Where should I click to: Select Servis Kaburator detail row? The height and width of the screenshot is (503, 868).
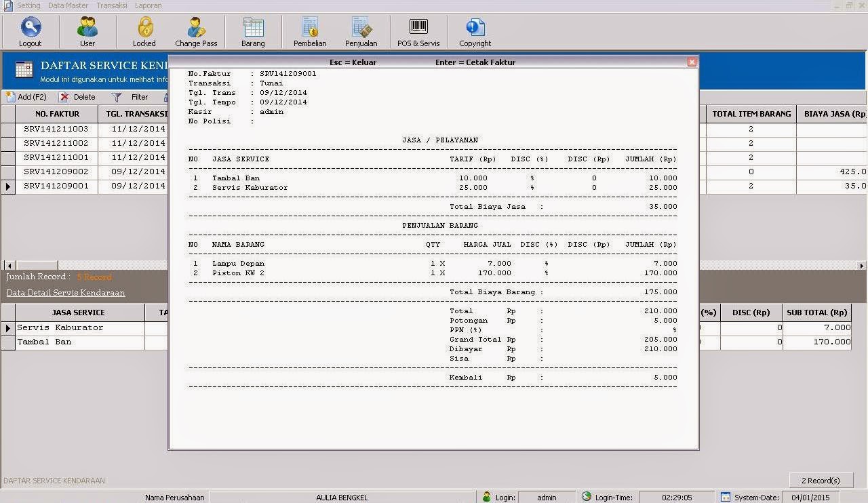coord(80,327)
